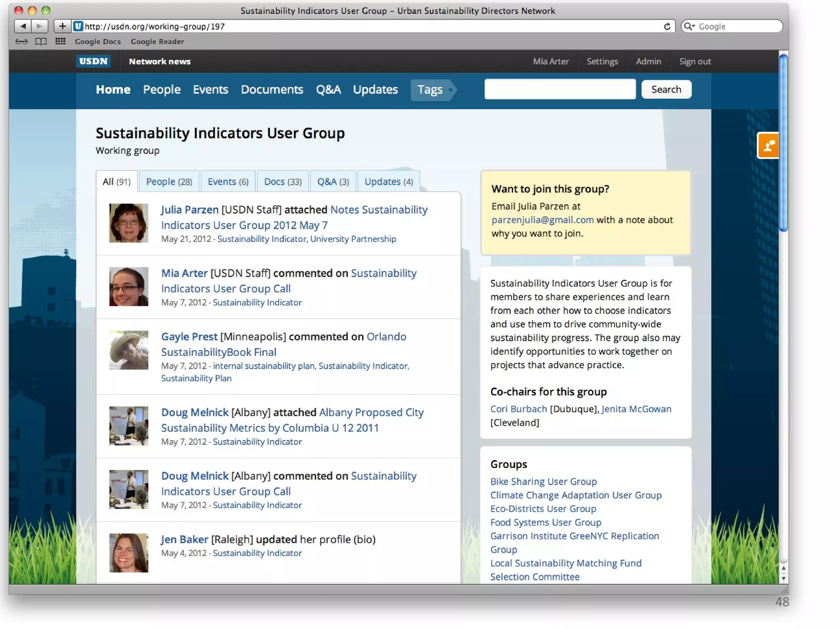Click the parzenjulia@gmail.com email link
The height and width of the screenshot is (630, 840).
click(542, 220)
